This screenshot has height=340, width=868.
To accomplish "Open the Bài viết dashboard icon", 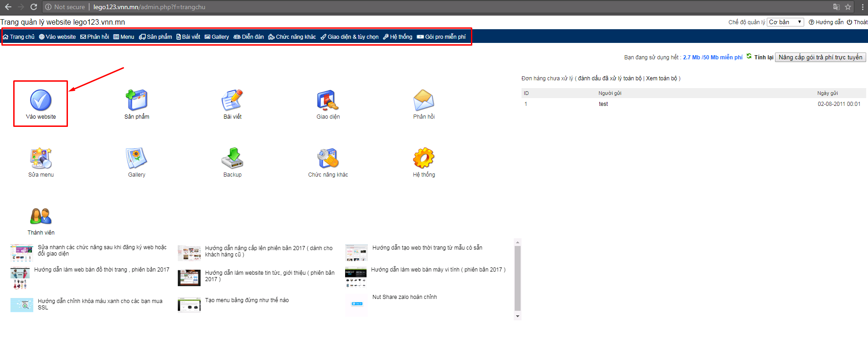I will click(x=232, y=100).
